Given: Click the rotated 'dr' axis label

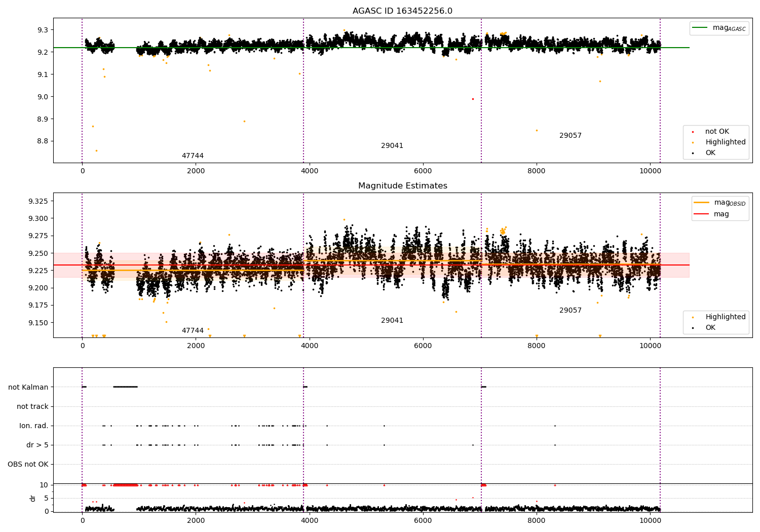Looking at the screenshot, I should point(33,498).
